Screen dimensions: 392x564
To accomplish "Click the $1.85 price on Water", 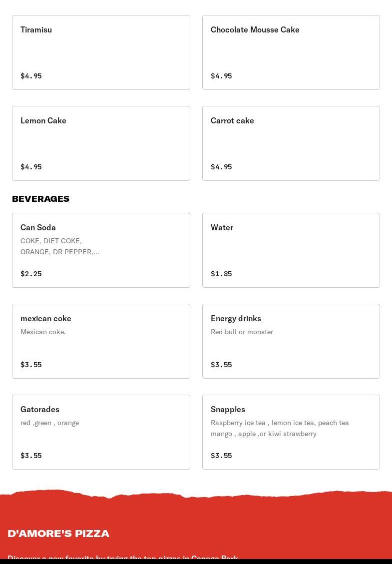I will (221, 274).
